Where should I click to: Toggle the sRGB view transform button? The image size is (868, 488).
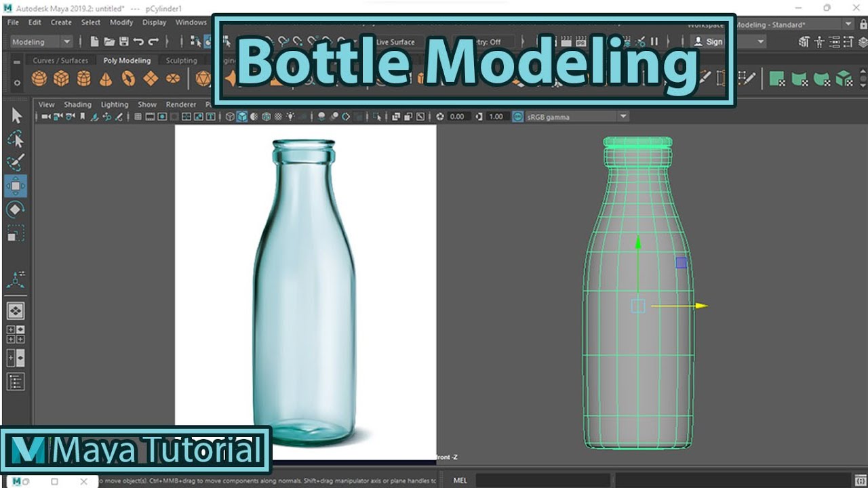[518, 117]
